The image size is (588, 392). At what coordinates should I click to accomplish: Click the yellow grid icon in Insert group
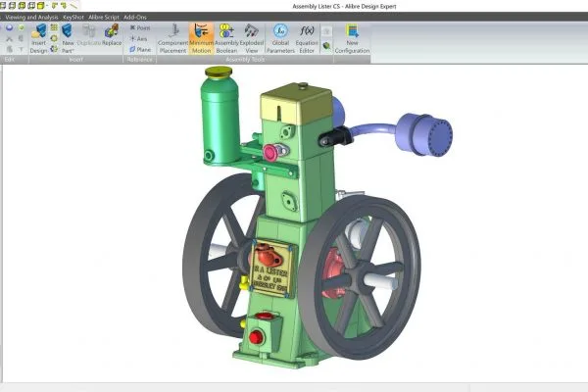[54, 27]
